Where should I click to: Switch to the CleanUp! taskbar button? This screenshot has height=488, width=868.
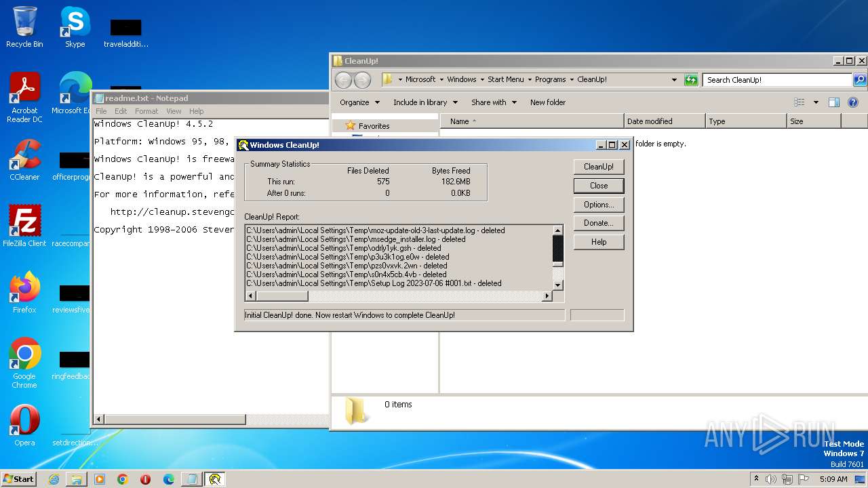coord(215,479)
